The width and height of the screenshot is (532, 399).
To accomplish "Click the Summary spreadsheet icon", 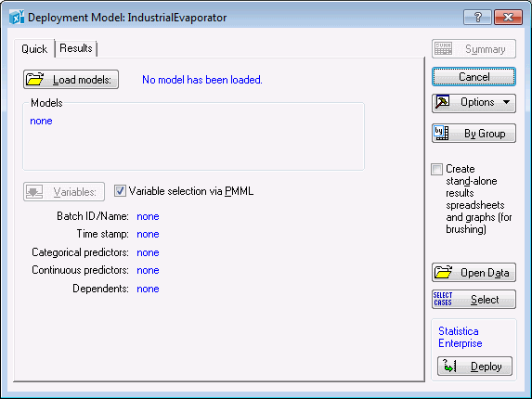I will click(443, 49).
